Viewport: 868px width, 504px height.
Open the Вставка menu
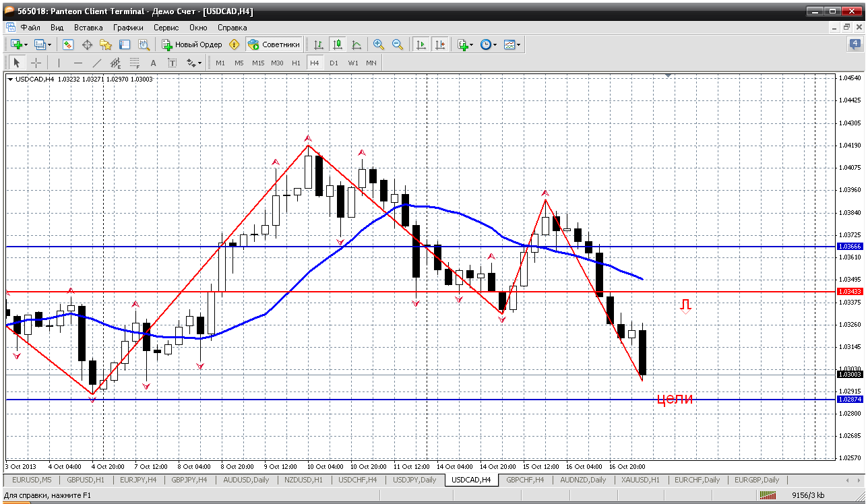(88, 28)
